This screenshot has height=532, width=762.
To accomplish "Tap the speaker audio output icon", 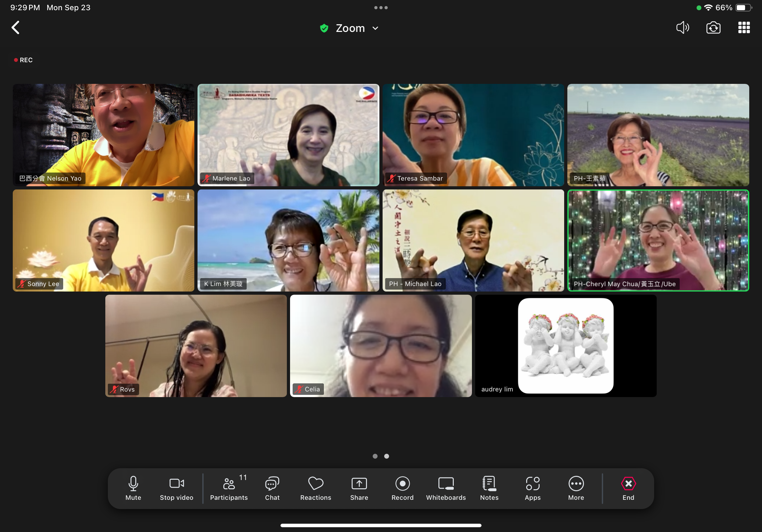I will pos(682,28).
